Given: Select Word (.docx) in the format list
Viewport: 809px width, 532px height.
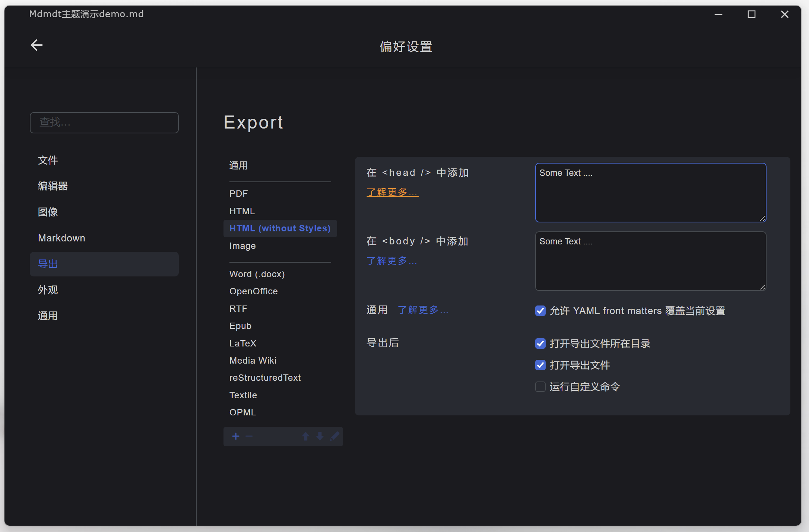Looking at the screenshot, I should 257,274.
